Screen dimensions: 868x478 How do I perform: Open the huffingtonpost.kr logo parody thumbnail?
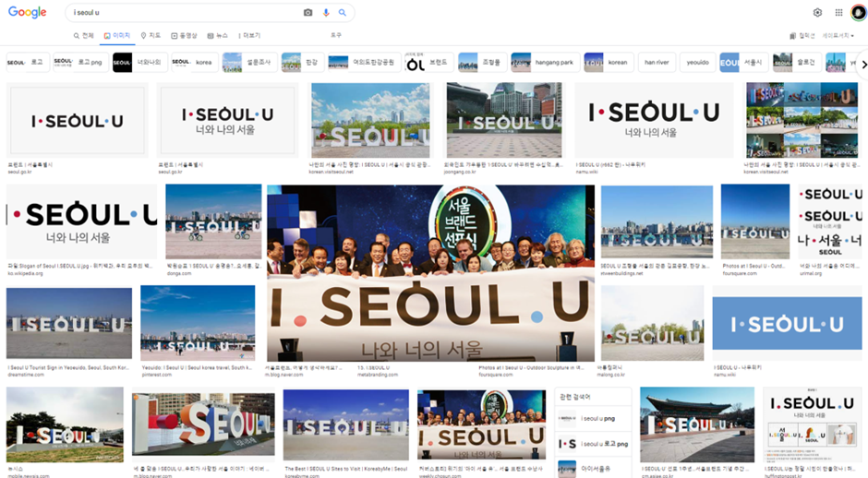tap(812, 424)
